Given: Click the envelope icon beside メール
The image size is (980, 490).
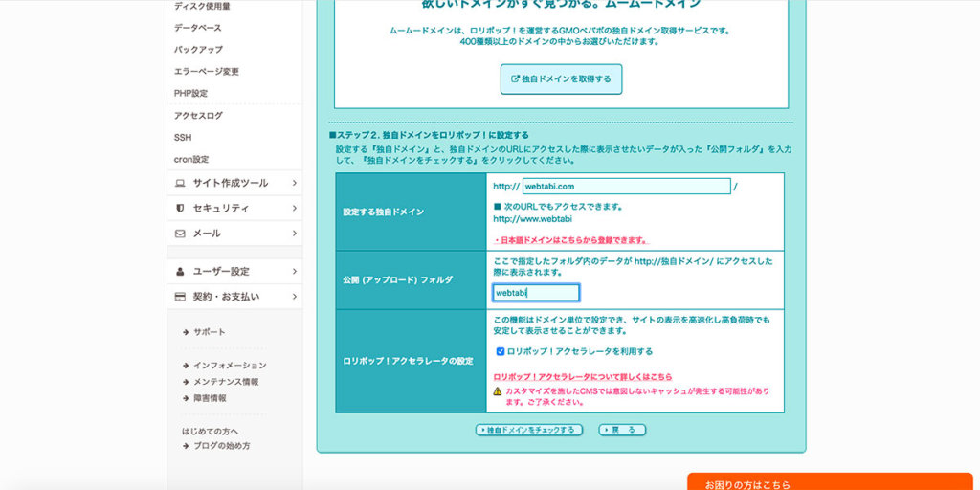Looking at the screenshot, I should [180, 234].
